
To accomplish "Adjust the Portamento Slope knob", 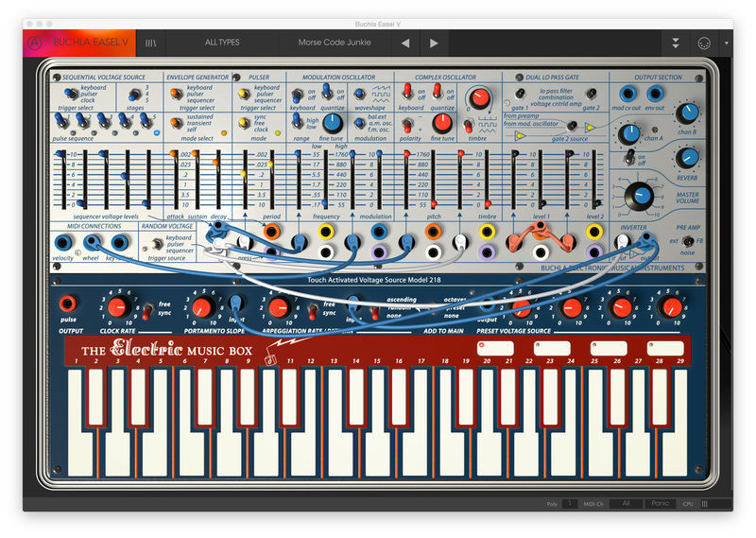I will 201,307.
